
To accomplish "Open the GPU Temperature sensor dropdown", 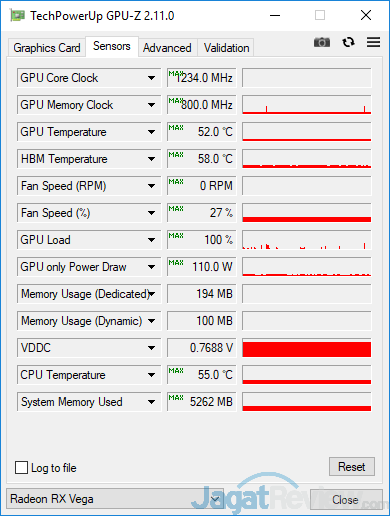I will [x=89, y=132].
